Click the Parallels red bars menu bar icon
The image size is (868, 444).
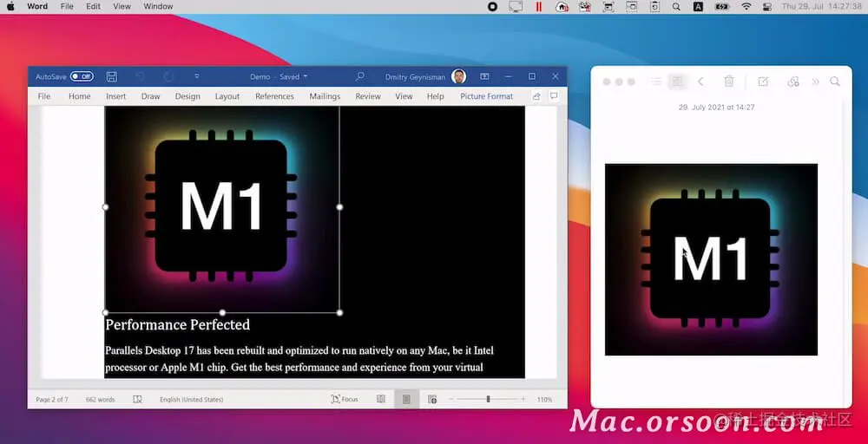539,7
